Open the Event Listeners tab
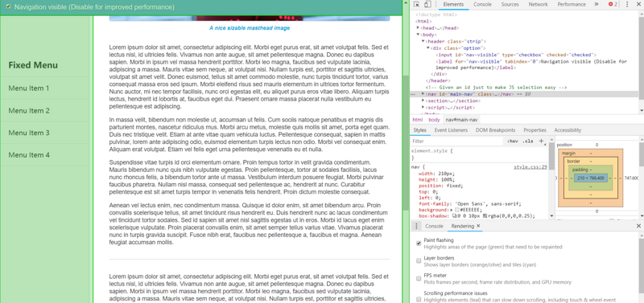The height and width of the screenshot is (303, 644). tap(451, 130)
